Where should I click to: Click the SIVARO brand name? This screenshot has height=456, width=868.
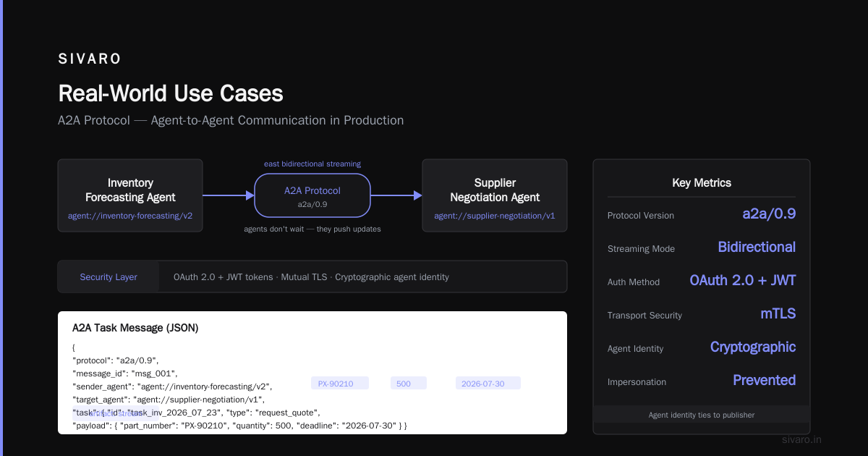[90, 59]
